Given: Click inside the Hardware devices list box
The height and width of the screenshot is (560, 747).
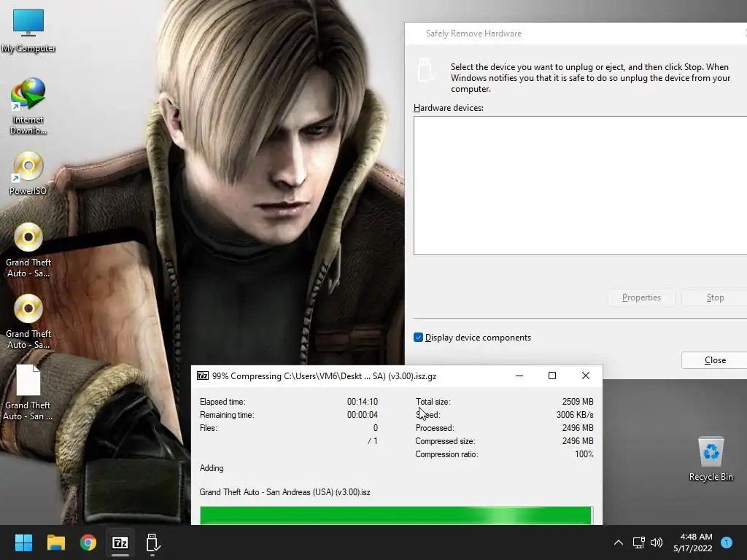Looking at the screenshot, I should [x=580, y=185].
